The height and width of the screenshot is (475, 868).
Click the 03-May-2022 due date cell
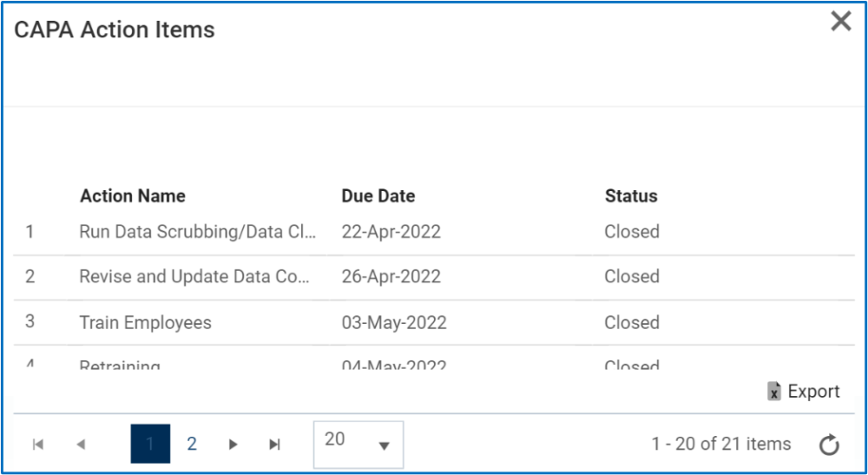pos(394,323)
